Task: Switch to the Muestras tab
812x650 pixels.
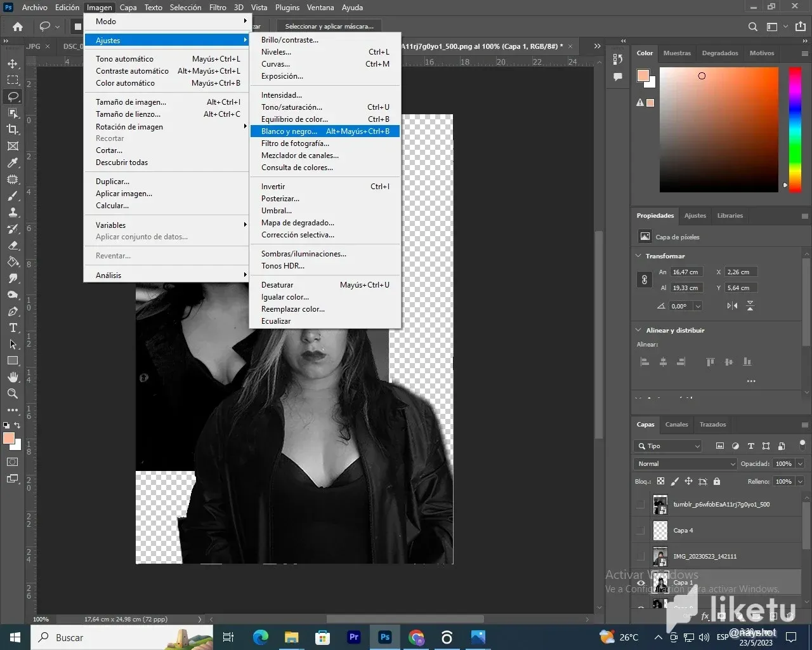Action: 677,53
